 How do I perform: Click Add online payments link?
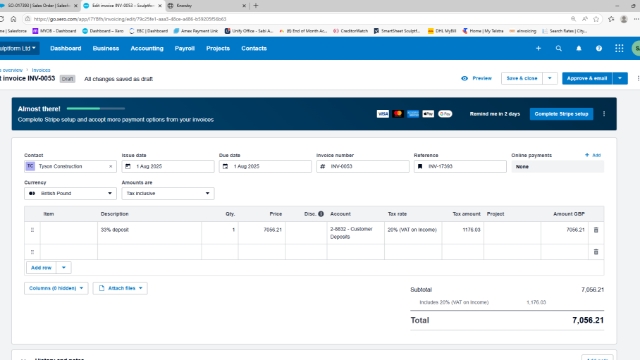click(593, 155)
